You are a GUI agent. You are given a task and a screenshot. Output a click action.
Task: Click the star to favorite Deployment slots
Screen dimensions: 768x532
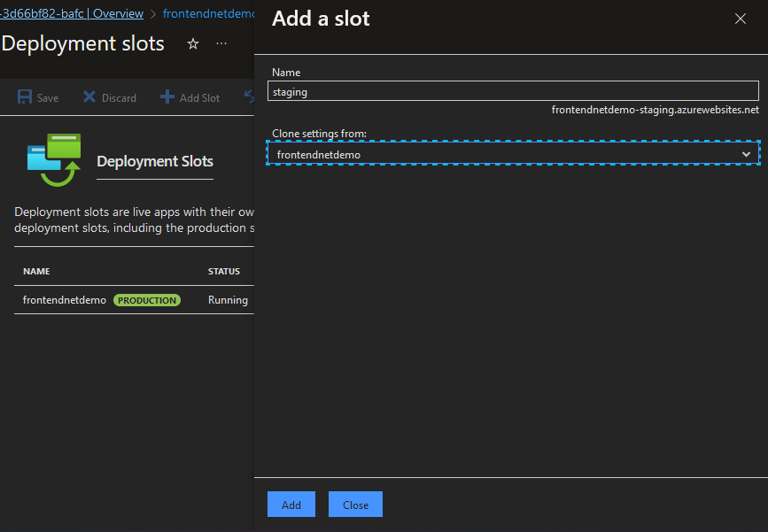click(192, 42)
